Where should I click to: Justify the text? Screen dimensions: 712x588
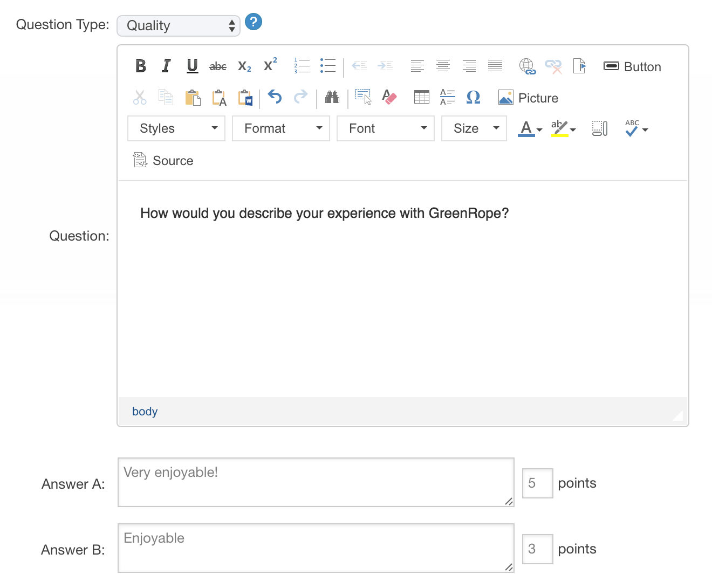click(495, 66)
